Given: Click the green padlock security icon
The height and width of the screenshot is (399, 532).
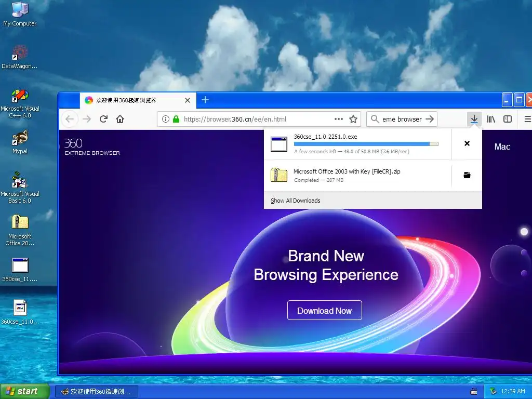Looking at the screenshot, I should click(x=176, y=119).
